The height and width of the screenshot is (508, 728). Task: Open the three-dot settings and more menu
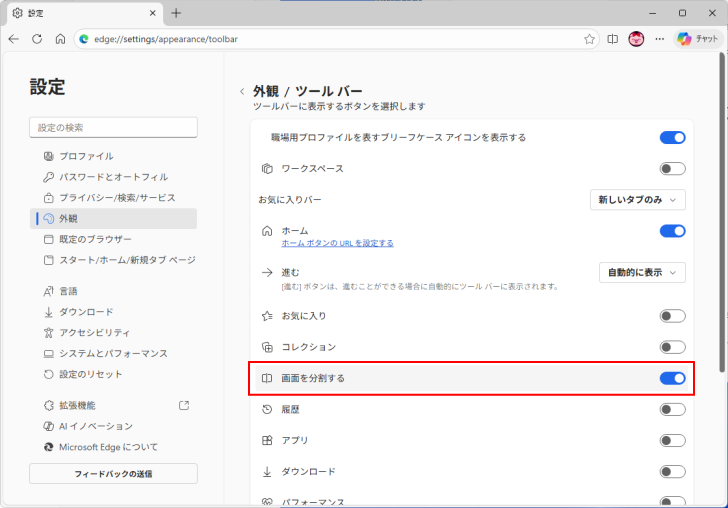(x=659, y=39)
